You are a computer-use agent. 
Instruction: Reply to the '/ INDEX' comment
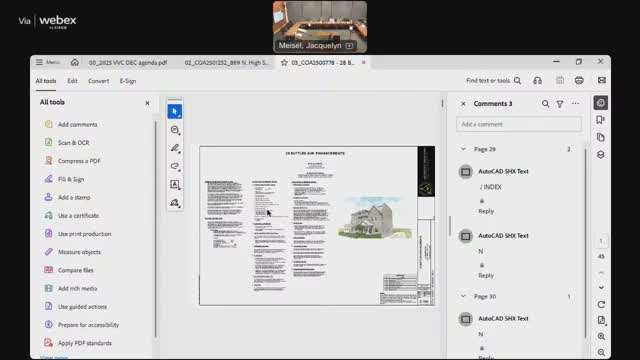tap(486, 211)
